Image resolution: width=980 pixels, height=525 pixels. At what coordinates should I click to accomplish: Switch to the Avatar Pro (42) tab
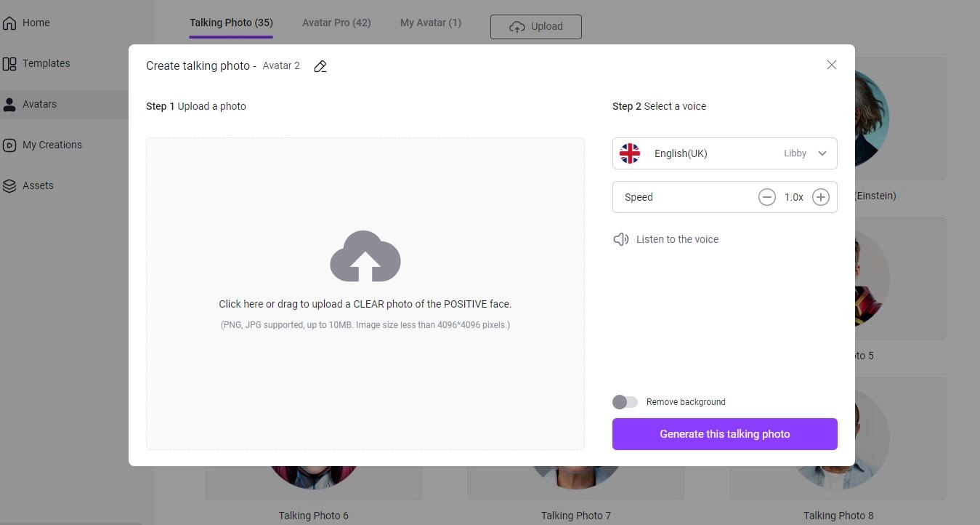point(336,23)
